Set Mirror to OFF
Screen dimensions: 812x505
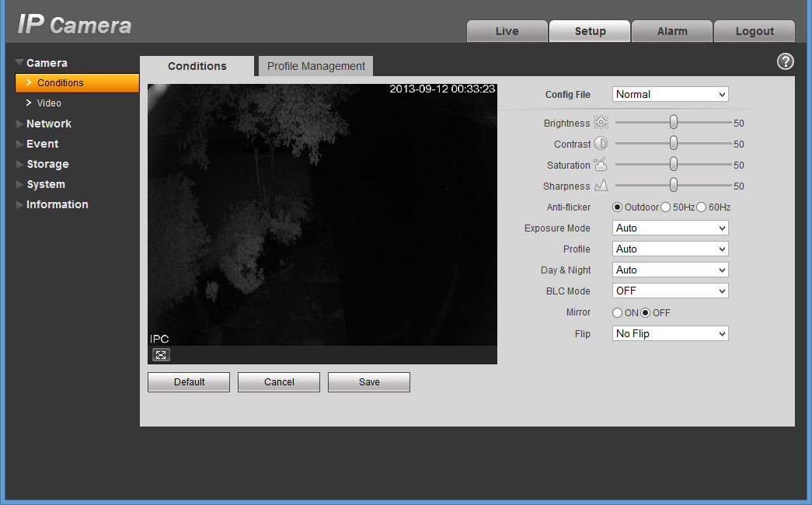pos(645,313)
